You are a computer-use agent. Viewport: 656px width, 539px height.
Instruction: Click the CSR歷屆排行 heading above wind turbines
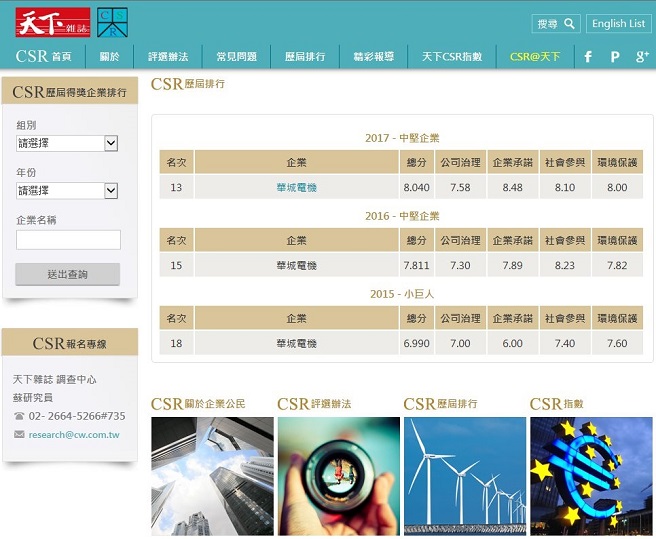click(441, 404)
